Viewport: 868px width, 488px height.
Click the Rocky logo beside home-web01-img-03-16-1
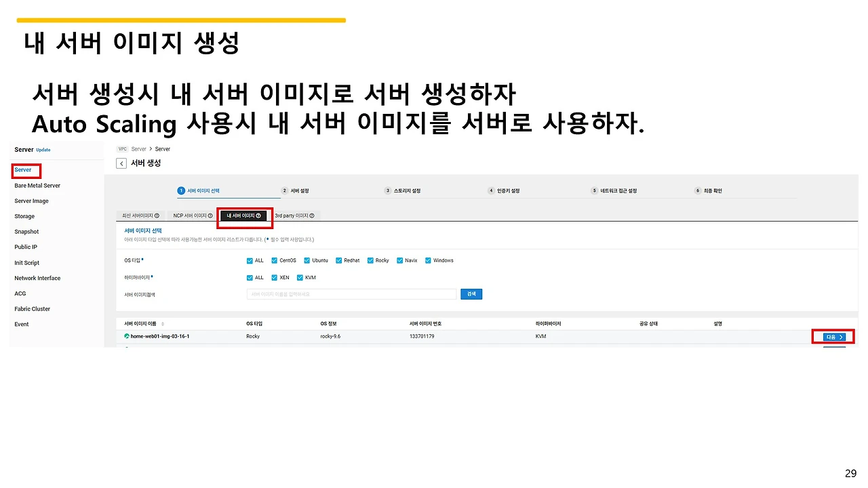(x=126, y=335)
